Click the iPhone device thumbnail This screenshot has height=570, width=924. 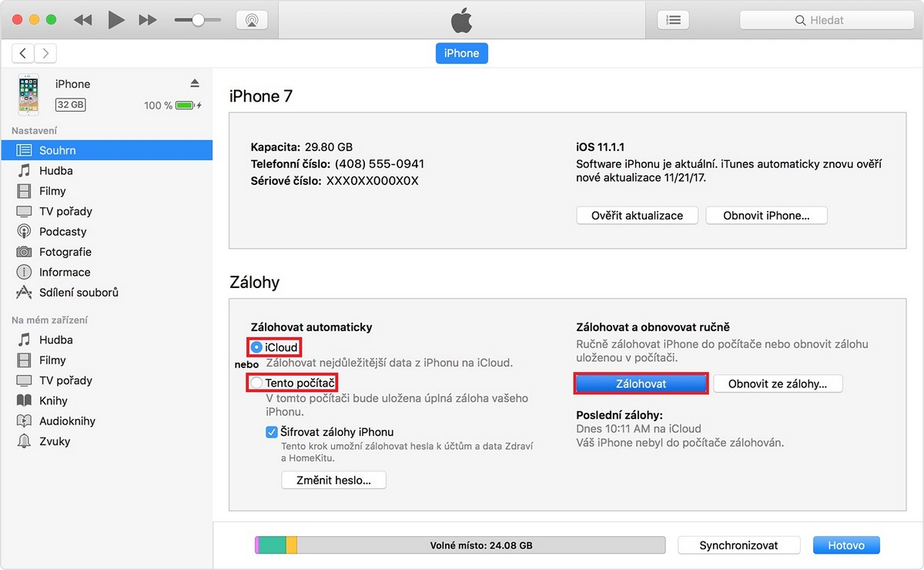point(28,95)
